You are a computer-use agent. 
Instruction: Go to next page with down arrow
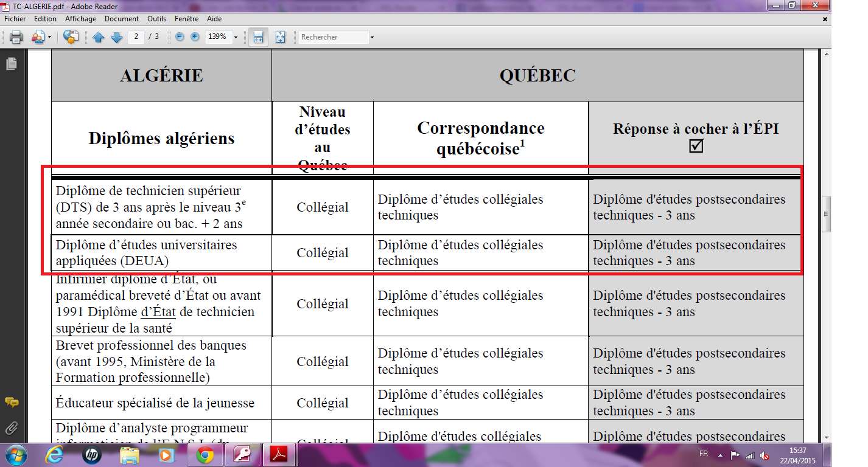point(117,37)
